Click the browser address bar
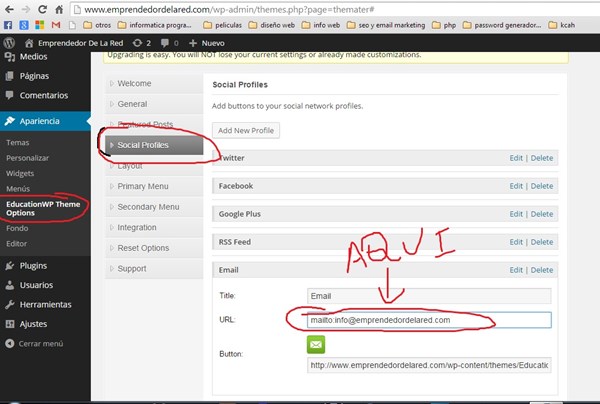Image resolution: width=600 pixels, height=404 pixels. pyautogui.click(x=335, y=10)
